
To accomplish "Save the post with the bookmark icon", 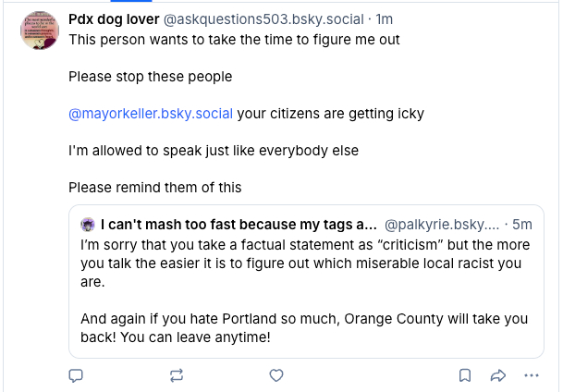I will tap(466, 375).
